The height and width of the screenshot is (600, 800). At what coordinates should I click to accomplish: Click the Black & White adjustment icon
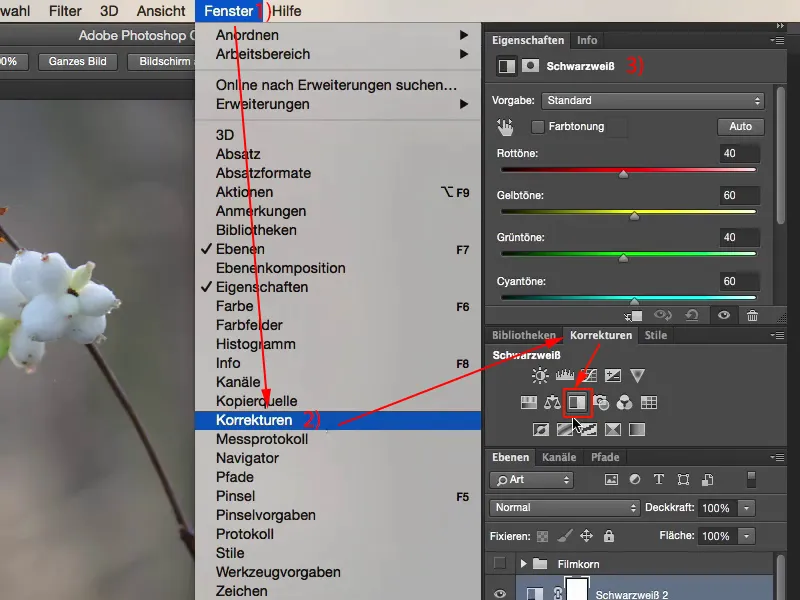click(x=578, y=403)
